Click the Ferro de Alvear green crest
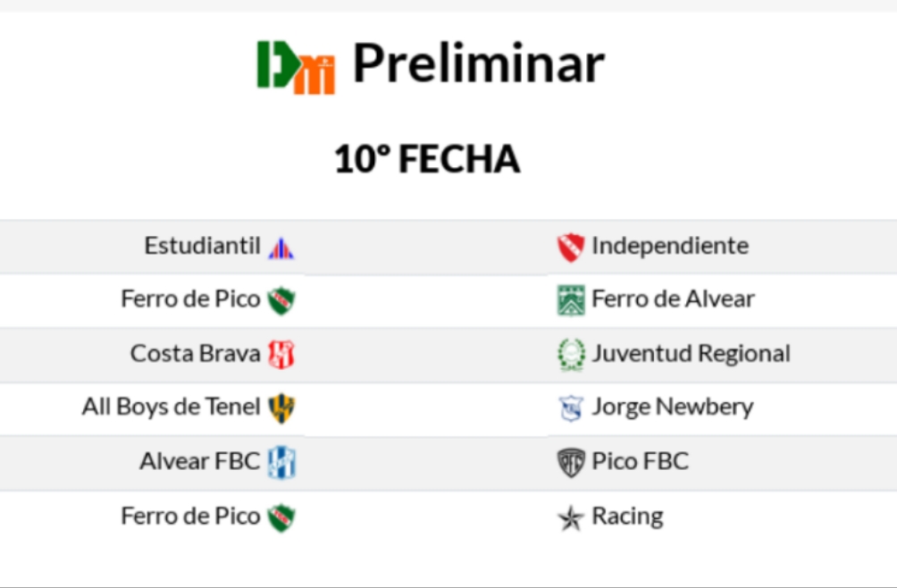The image size is (897, 588). click(x=571, y=300)
